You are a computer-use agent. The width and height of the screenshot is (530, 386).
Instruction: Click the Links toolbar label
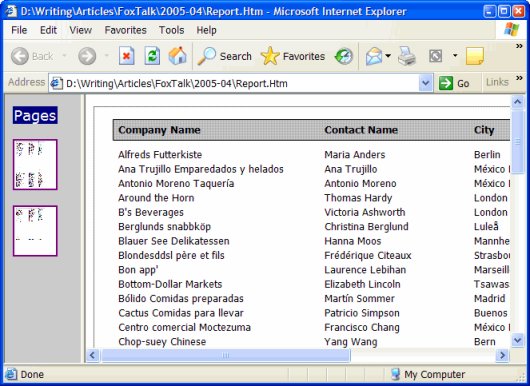(x=497, y=82)
